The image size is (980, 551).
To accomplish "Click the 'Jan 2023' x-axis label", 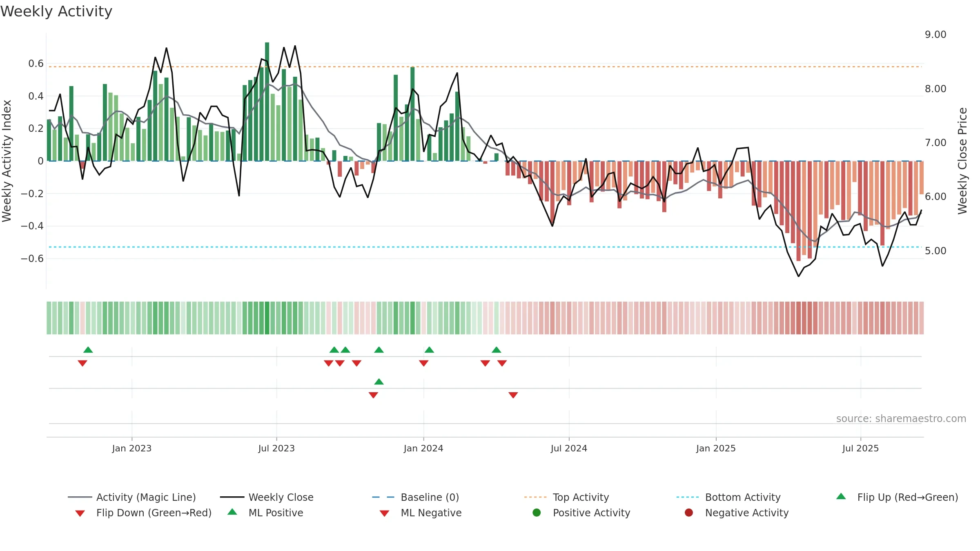I will coord(132,448).
